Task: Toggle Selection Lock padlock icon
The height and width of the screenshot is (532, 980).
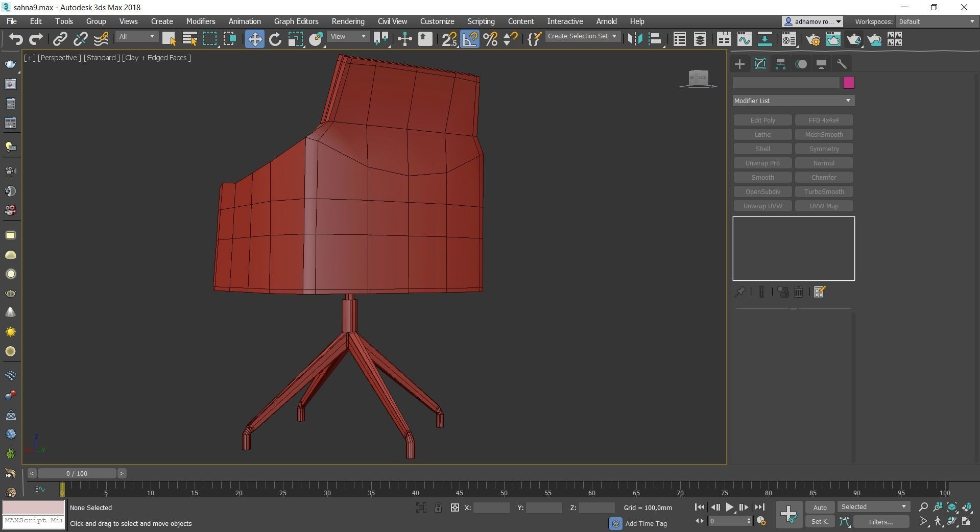Action: point(438,507)
